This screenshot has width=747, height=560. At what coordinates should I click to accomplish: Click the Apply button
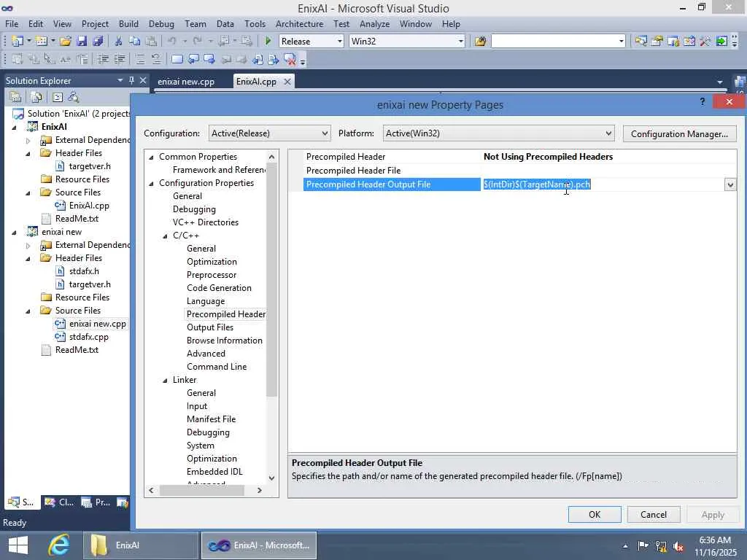coord(713,515)
